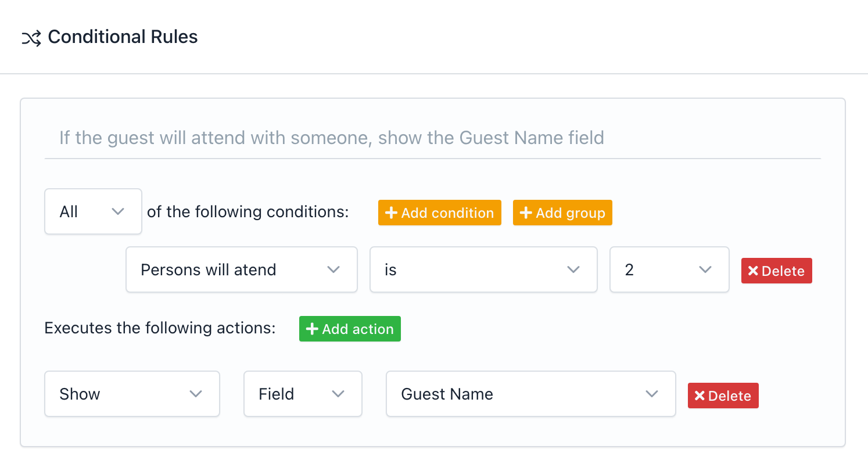Open the "Persons will atend" field dropdown
The height and width of the screenshot is (460, 868).
241,270
